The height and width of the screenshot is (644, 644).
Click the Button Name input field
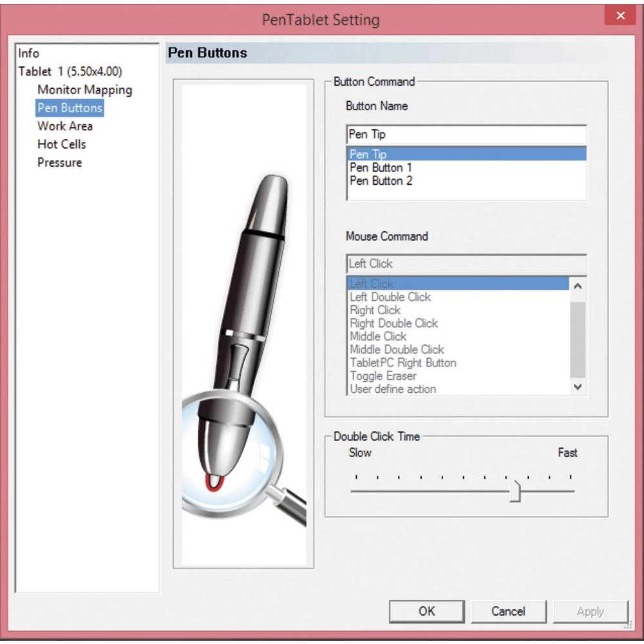point(466,134)
